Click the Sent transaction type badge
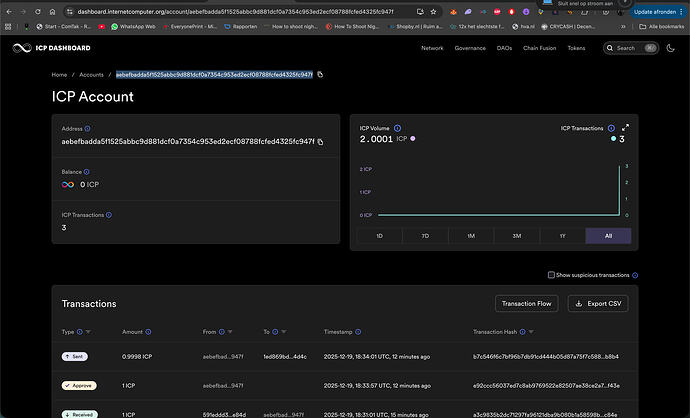 tap(74, 356)
